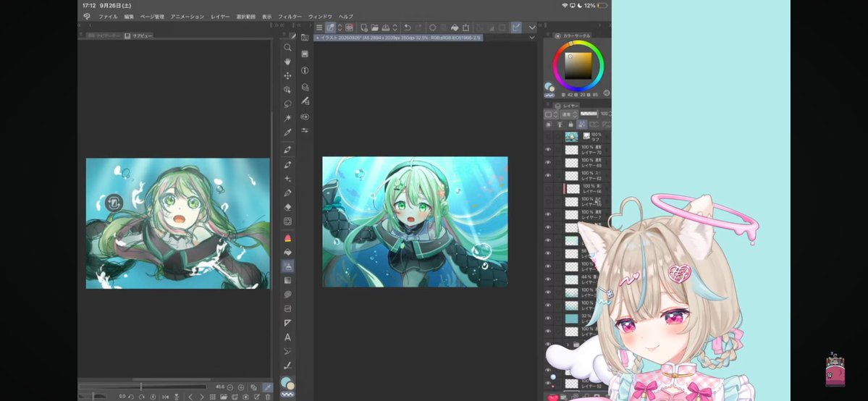This screenshot has height=401, width=868.
Task: Select the Ruler triangle tool
Action: (x=288, y=323)
